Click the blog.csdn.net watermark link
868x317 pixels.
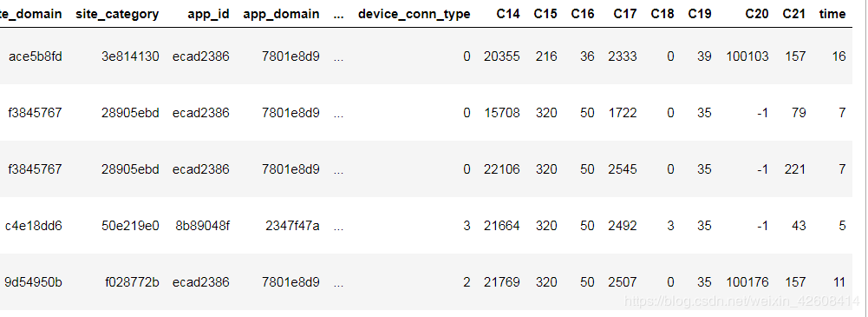pyautogui.click(x=741, y=300)
